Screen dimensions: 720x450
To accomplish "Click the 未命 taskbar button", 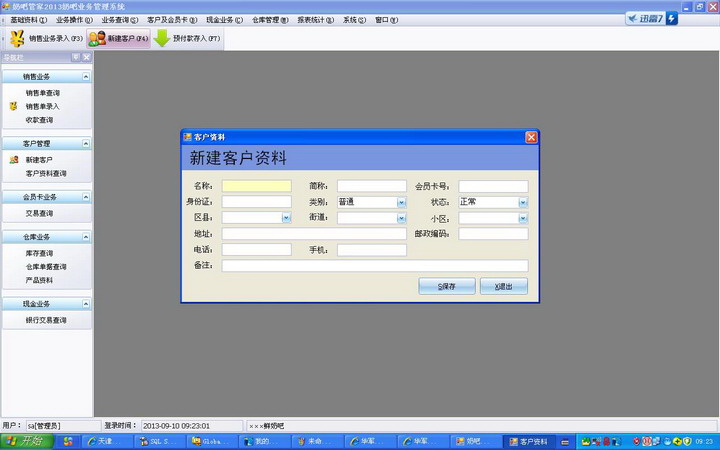I will tap(316, 442).
